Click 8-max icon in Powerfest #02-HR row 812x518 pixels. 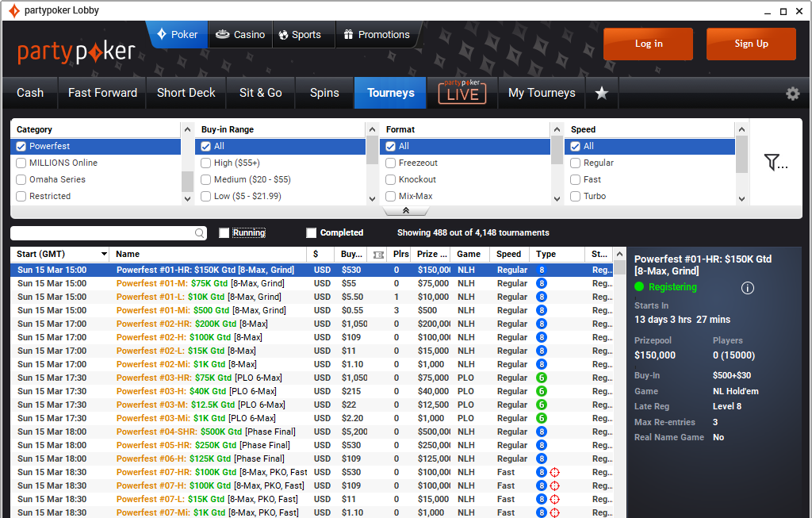(x=541, y=324)
